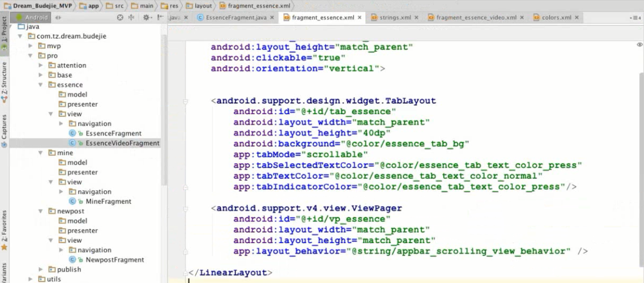Click the main breadcrumb
This screenshot has height=283, width=644.
point(142,6)
